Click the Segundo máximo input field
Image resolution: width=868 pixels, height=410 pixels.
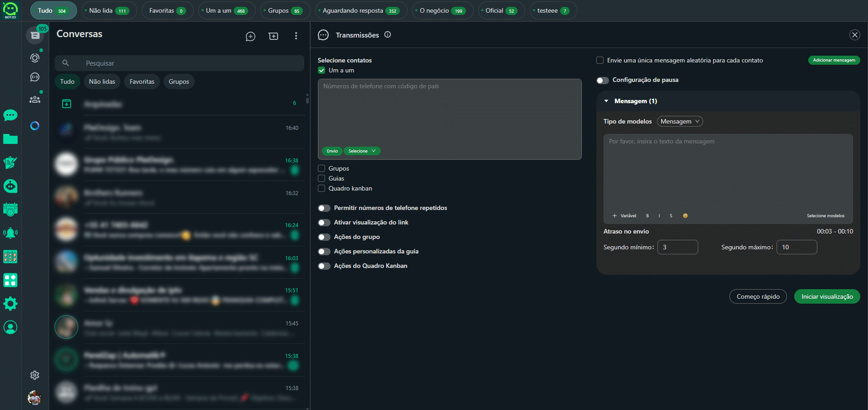pos(796,247)
